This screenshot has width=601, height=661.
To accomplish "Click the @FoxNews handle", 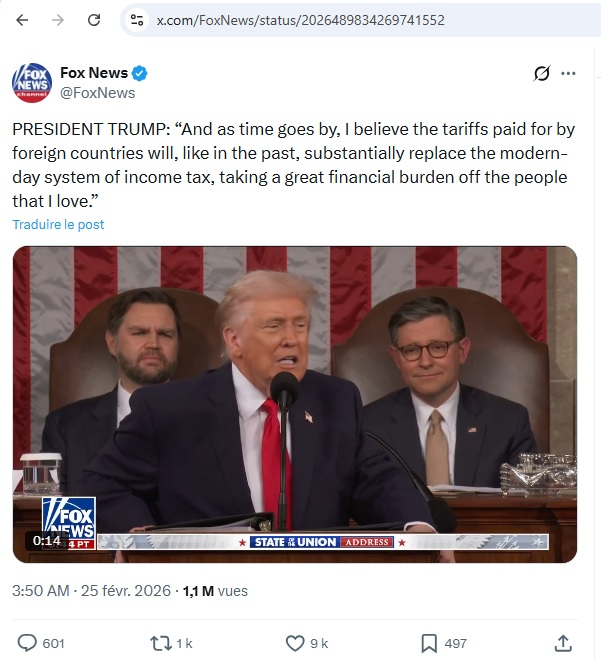I will 98,93.
